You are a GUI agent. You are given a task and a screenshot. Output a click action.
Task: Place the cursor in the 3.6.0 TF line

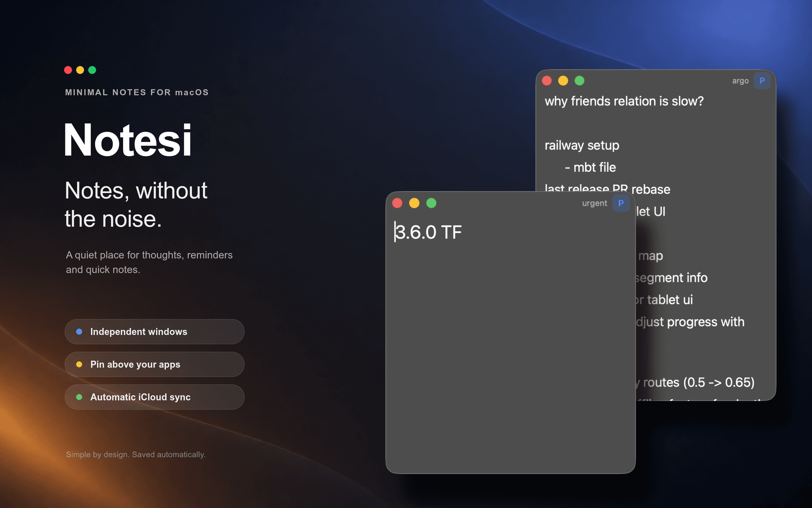pos(428,232)
